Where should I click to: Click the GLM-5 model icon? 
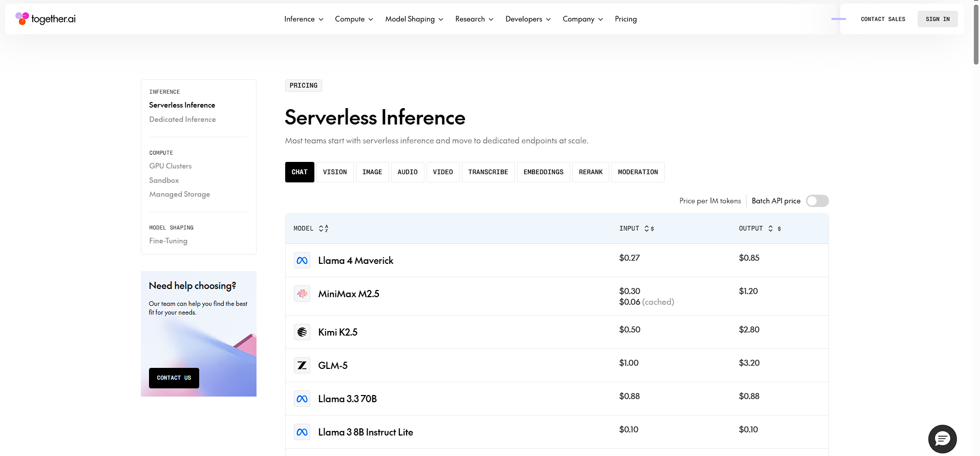tap(302, 365)
